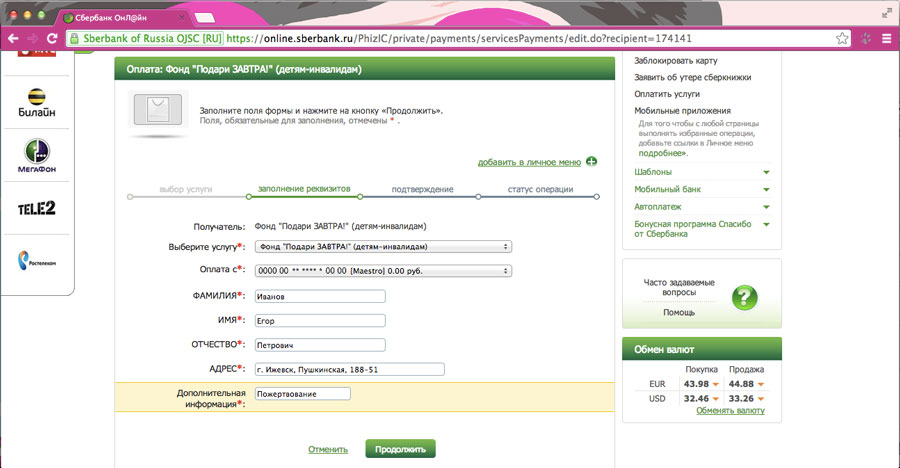Viewport: 900px width, 468px height.
Task: Click the 'Оплата: Фонд "Подари ЗАВТРА!"' form header
Action: (364, 69)
